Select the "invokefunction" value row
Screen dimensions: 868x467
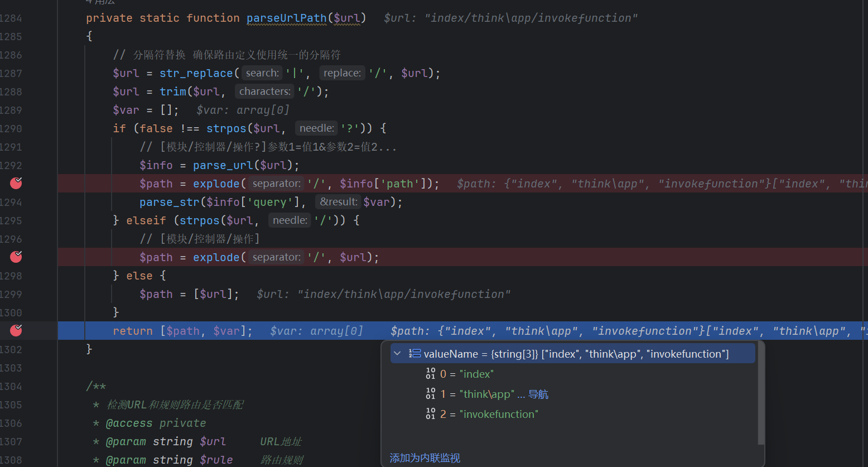[x=499, y=414]
